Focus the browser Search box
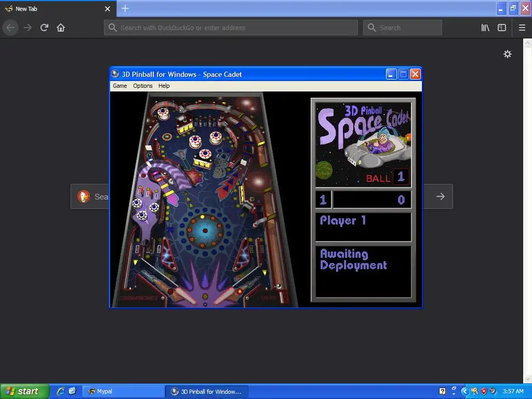This screenshot has width=532, height=399. [403, 28]
